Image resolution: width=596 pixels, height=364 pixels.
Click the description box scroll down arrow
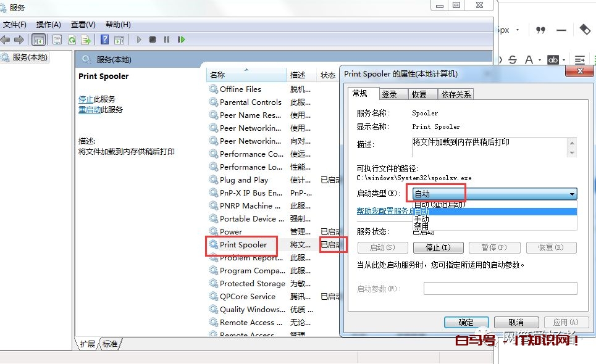tap(572, 152)
